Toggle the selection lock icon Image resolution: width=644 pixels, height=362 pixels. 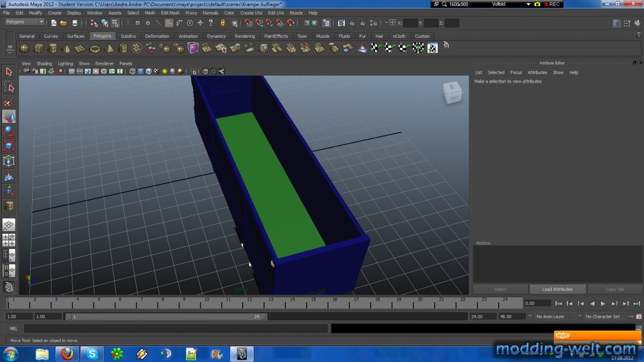coord(223,23)
